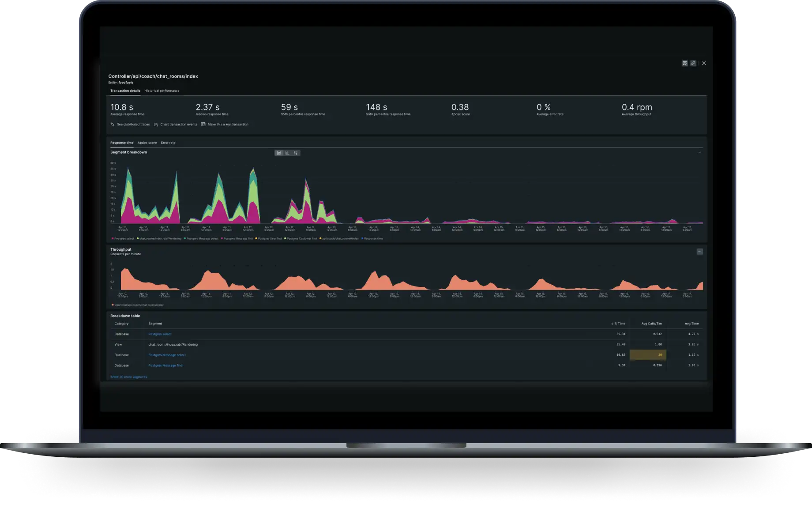The width and height of the screenshot is (812, 512).
Task: Open Throughput chart options menu
Action: [x=699, y=252]
